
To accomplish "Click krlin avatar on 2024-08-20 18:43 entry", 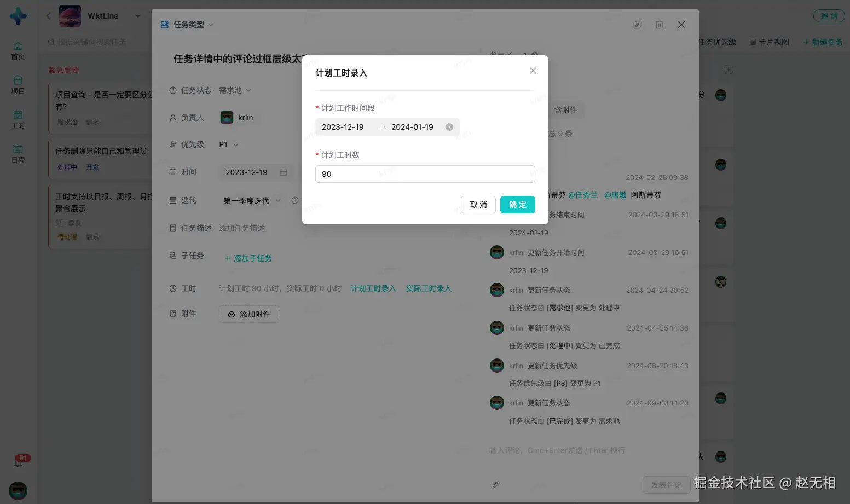I will [x=497, y=366].
